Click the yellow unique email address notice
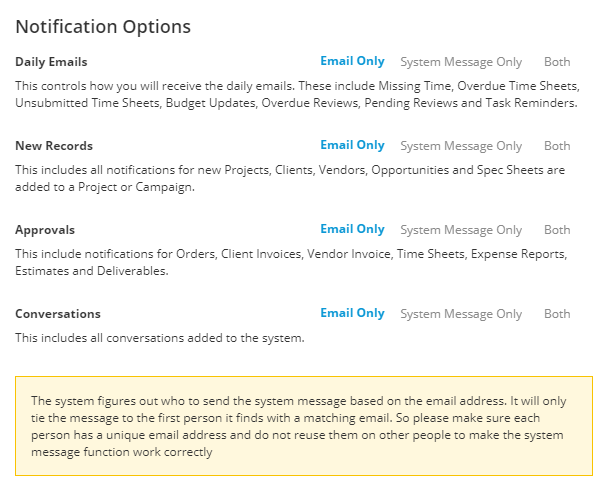 pos(304,426)
